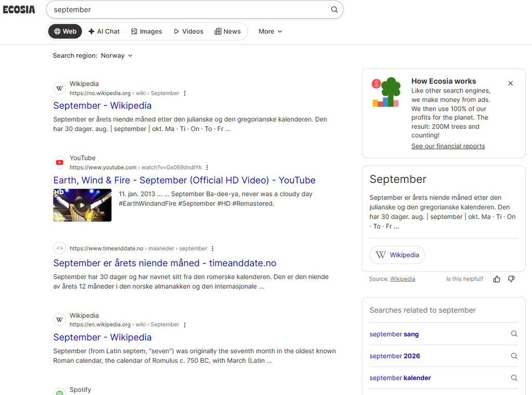Click magnifier icon beside 'september 2026'
Screen dimensions: 532x395
tap(514, 356)
